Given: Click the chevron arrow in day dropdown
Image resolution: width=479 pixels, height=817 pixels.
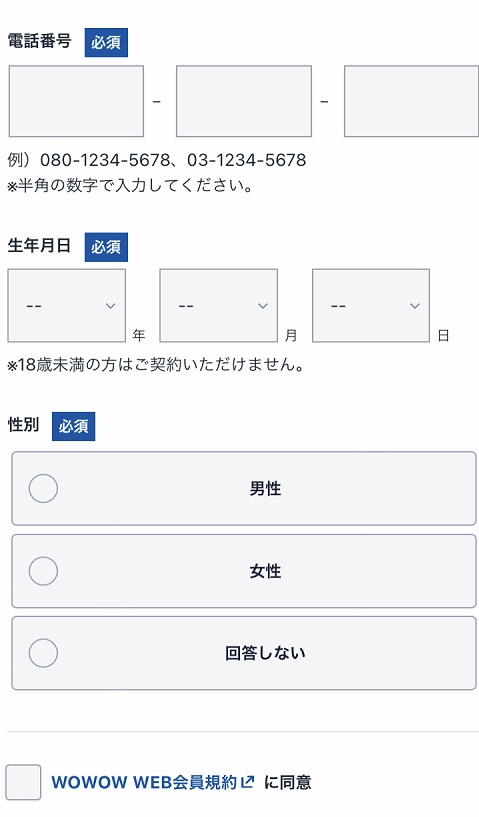Looking at the screenshot, I should click(415, 306).
